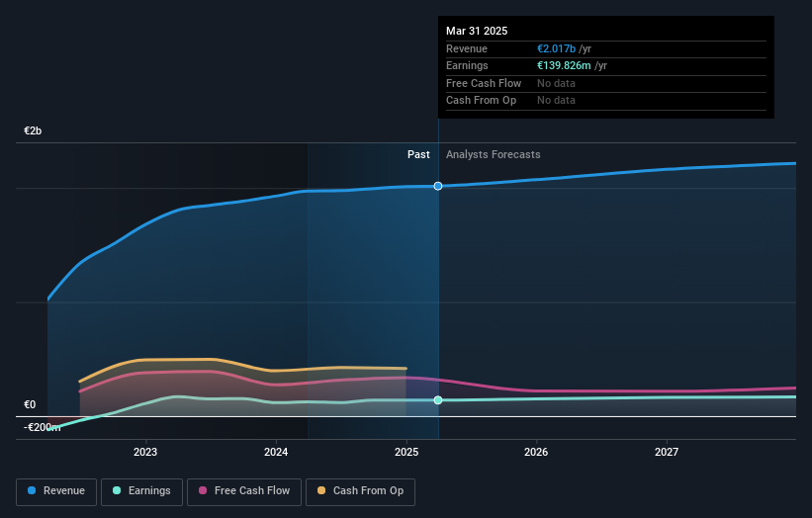Click the 2027 x-axis label

tap(667, 453)
